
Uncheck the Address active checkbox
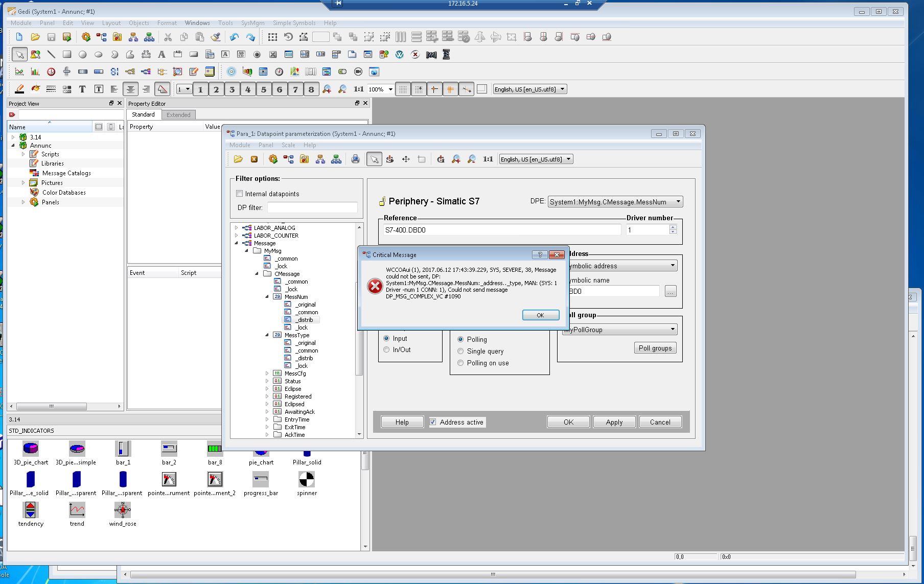pyautogui.click(x=433, y=422)
